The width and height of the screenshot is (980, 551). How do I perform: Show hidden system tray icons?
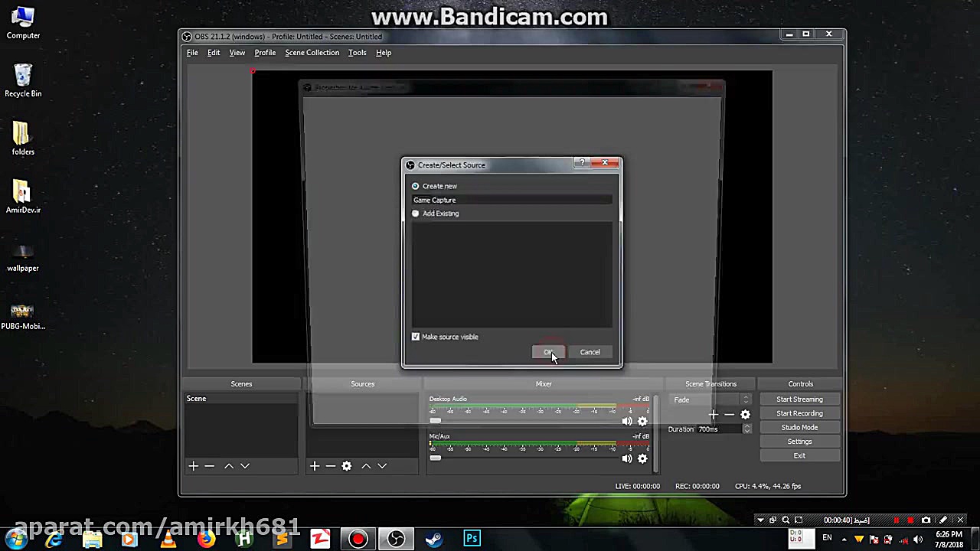844,539
